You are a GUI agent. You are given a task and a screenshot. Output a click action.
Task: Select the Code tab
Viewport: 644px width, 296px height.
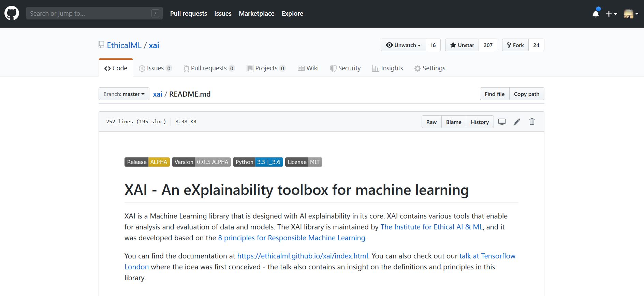pos(116,68)
